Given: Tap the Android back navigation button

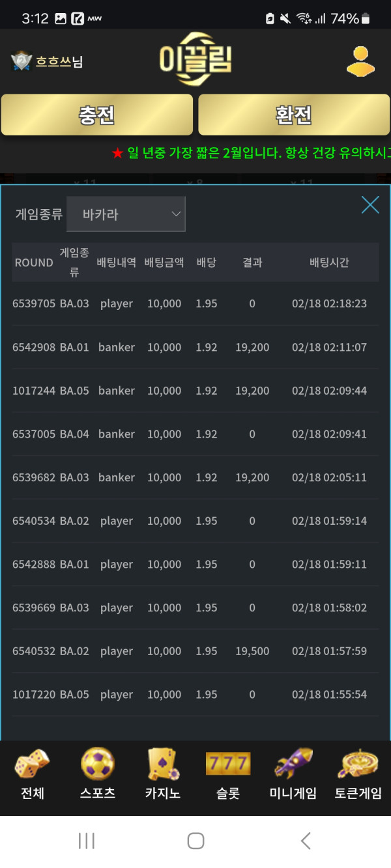Looking at the screenshot, I should point(305,841).
